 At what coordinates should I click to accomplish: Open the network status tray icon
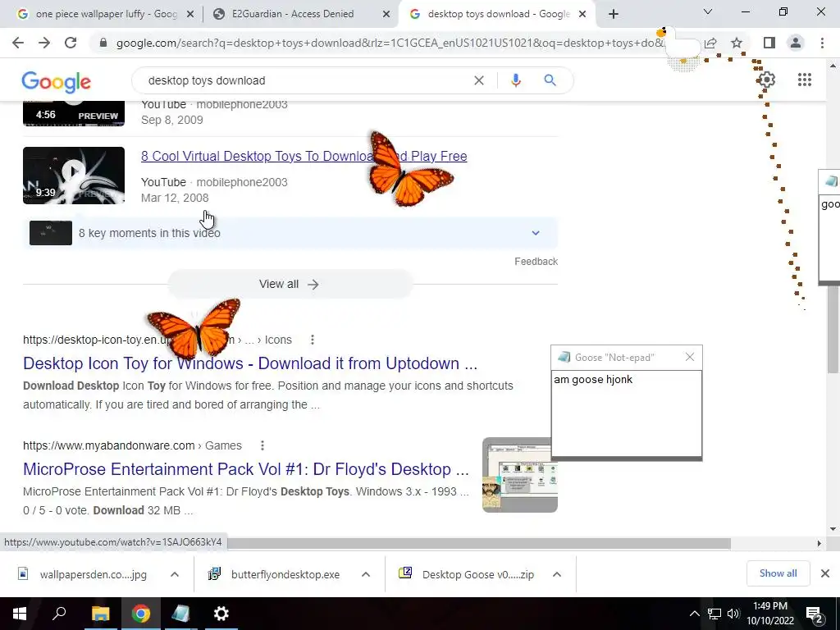[714, 614]
